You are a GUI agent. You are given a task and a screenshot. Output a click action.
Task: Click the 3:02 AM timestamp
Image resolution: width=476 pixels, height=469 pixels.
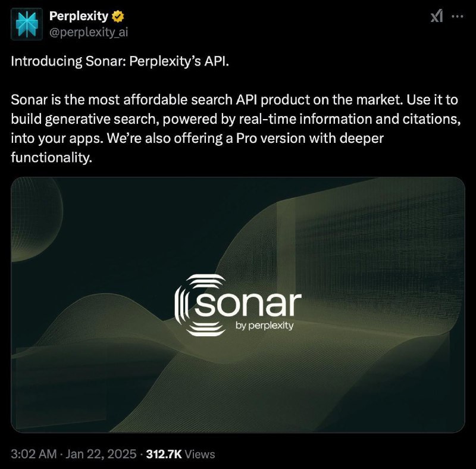coord(32,454)
